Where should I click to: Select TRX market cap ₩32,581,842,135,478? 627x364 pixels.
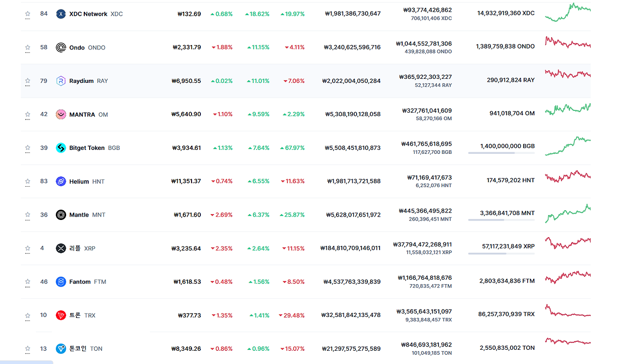pos(351,315)
